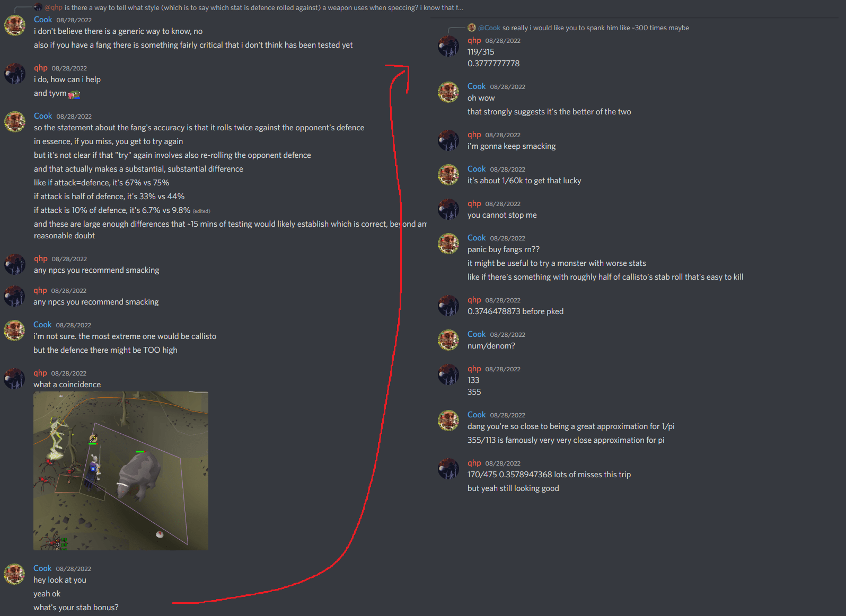The width and height of the screenshot is (846, 616).
Task: Jump to the replied message "is there a way to tell what style"
Action: click(264, 7)
